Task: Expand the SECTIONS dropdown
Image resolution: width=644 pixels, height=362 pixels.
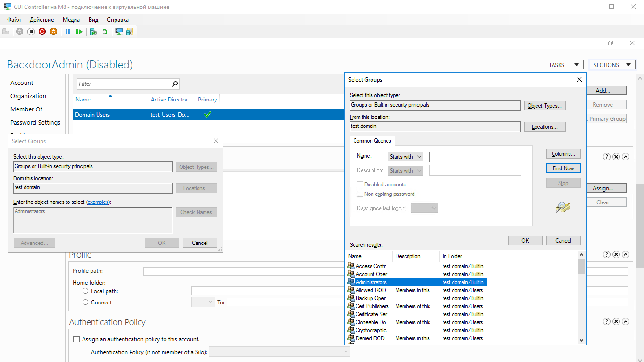Action: [x=612, y=65]
